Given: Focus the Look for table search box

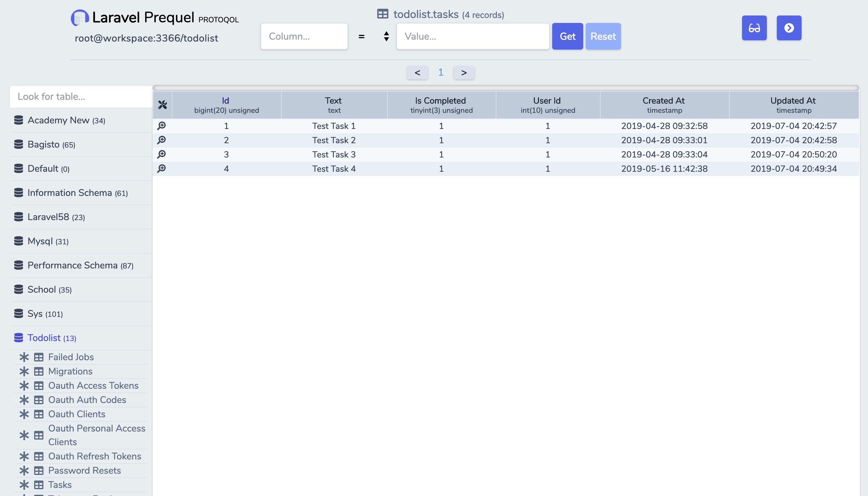Looking at the screenshot, I should [x=81, y=97].
